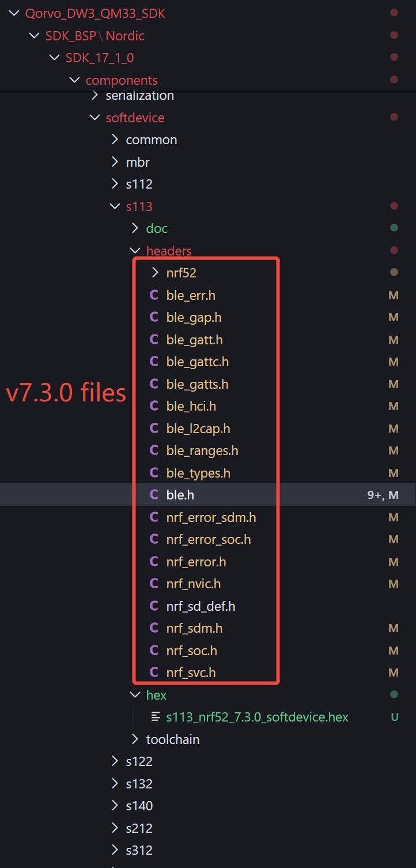
Task: Collapse the Qorvo_DW3_QM33_SDK root folder
Action: (14, 14)
